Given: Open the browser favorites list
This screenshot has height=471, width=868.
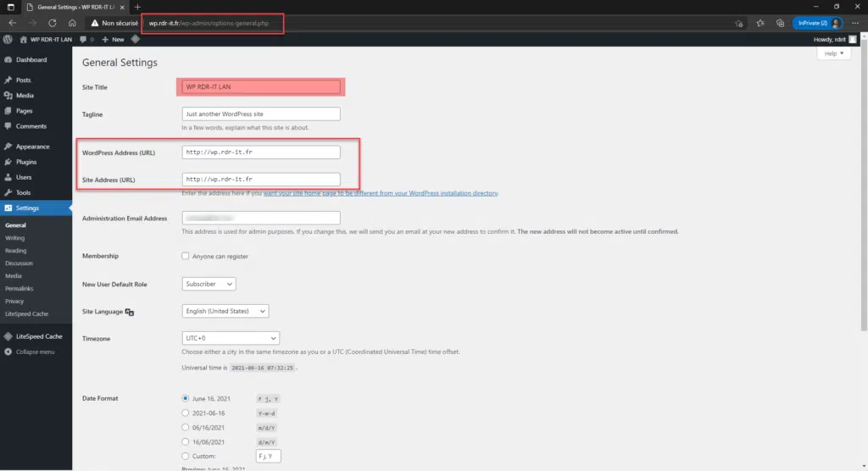Looking at the screenshot, I should pos(760,23).
